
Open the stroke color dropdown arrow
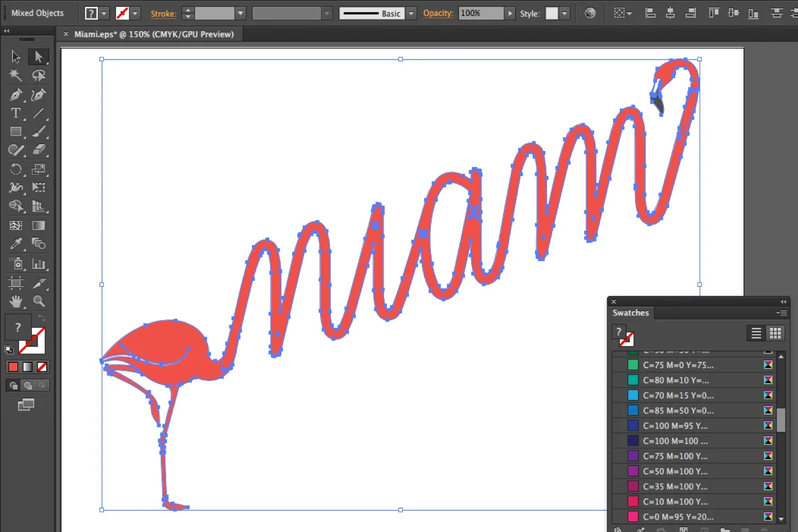point(135,13)
